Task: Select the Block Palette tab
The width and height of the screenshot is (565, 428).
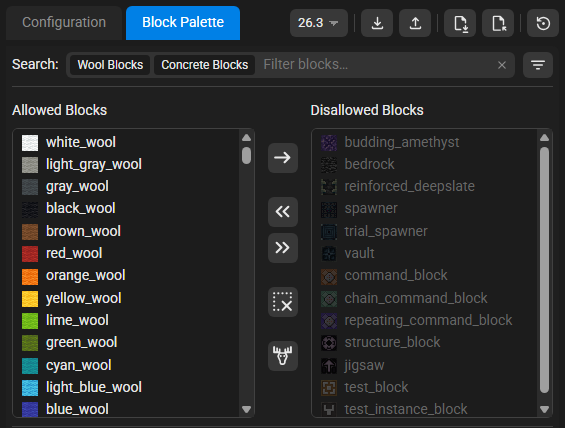Action: 183,23
